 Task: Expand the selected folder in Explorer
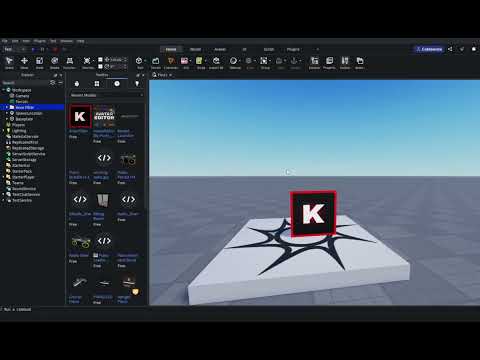point(7,107)
